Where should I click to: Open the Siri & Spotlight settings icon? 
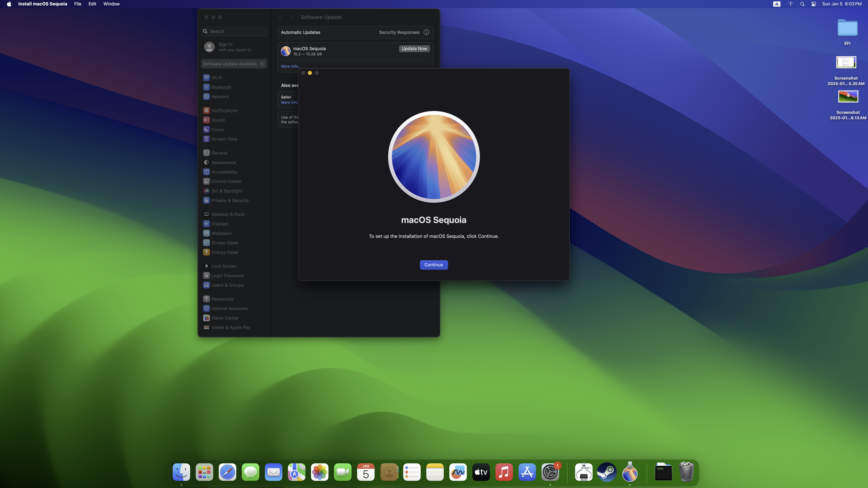(206, 191)
